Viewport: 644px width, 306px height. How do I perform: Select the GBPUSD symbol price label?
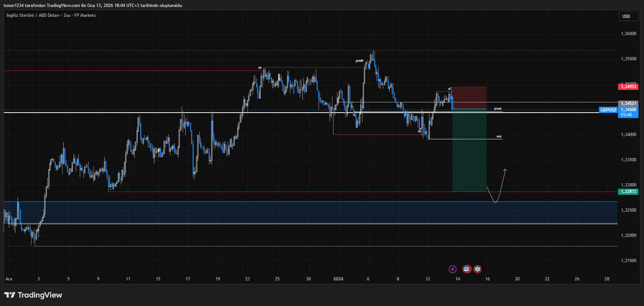609,109
